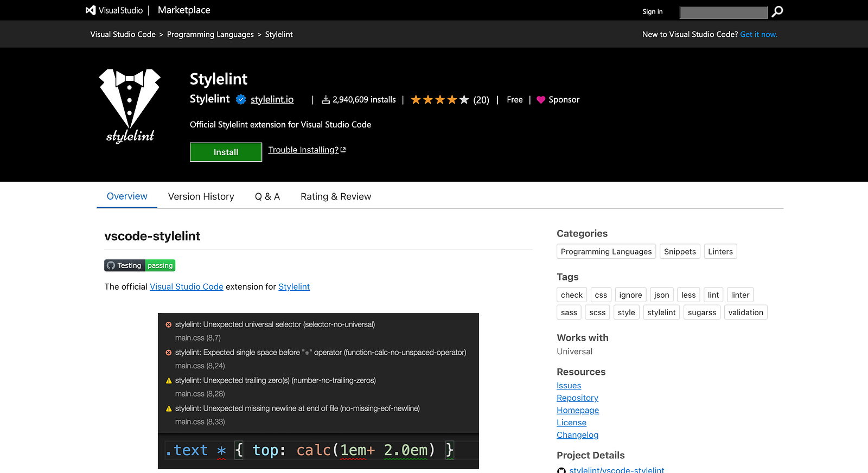
Task: Open the Changelog resource link
Action: pyautogui.click(x=578, y=435)
